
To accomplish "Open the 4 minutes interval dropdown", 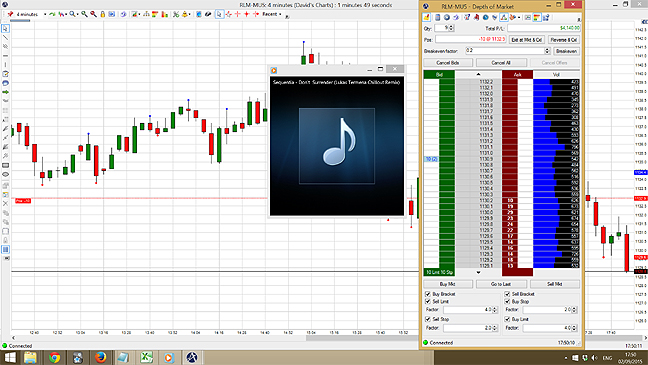I will [45, 14].
